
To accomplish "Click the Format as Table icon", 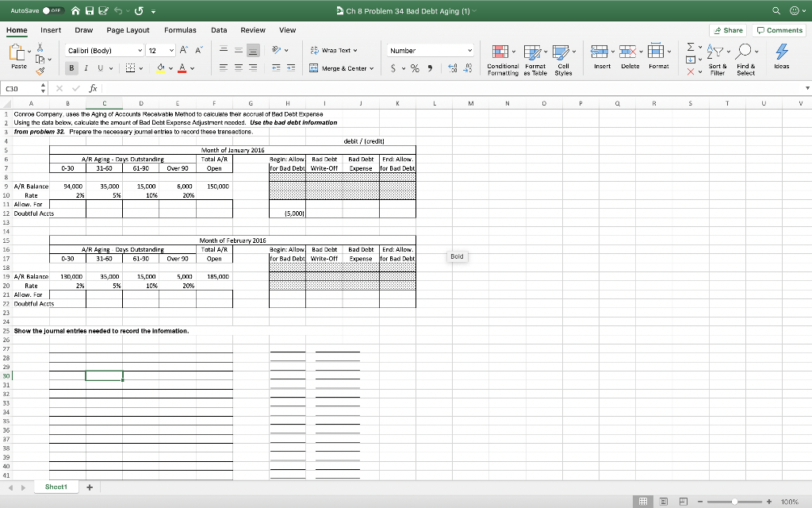I will pos(532,52).
